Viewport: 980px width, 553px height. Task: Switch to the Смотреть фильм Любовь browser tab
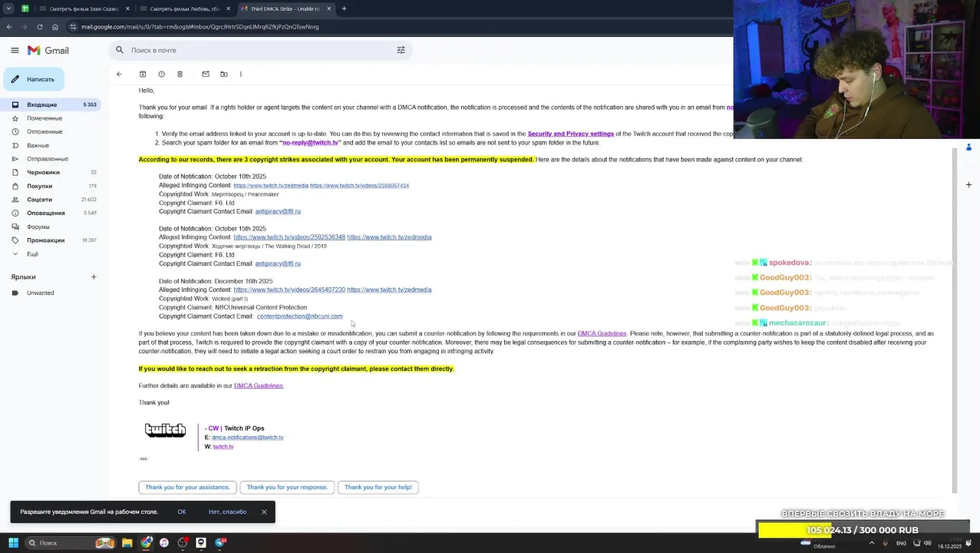184,8
